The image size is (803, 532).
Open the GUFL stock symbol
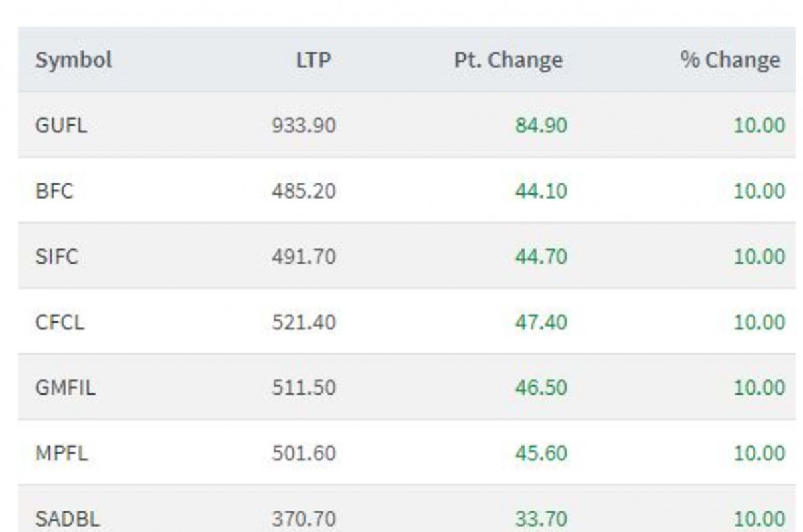(x=61, y=125)
